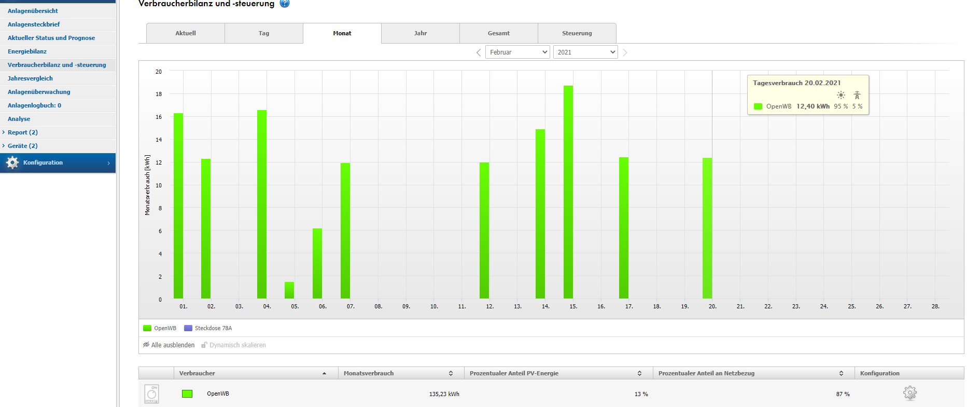980x407 pixels.
Task: Open Jahresvergleich link in sidebar
Action: (x=30, y=78)
